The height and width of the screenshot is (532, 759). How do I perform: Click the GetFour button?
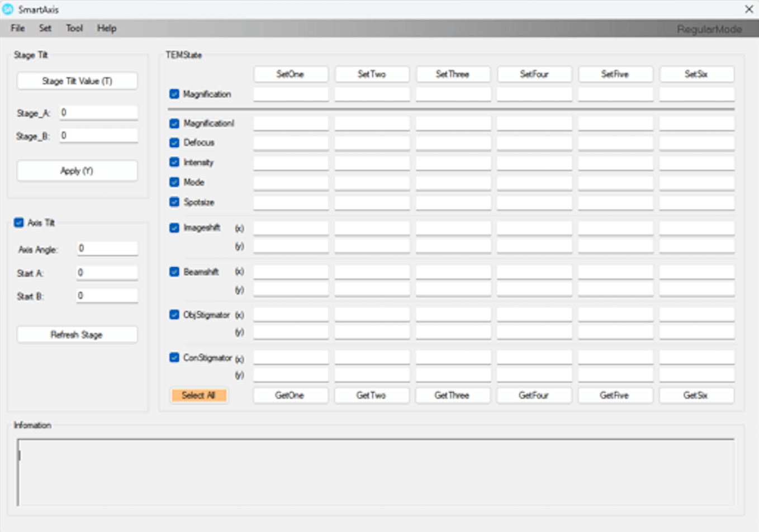[x=534, y=395]
